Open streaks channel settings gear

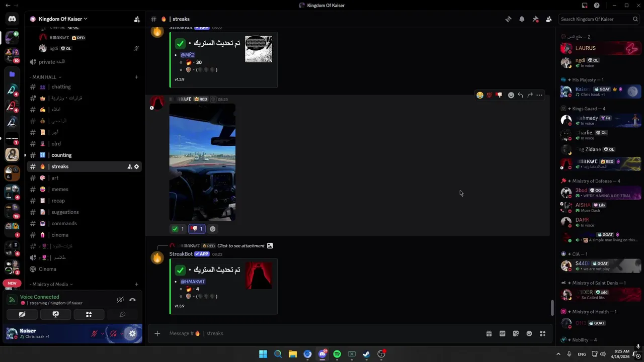point(136,166)
